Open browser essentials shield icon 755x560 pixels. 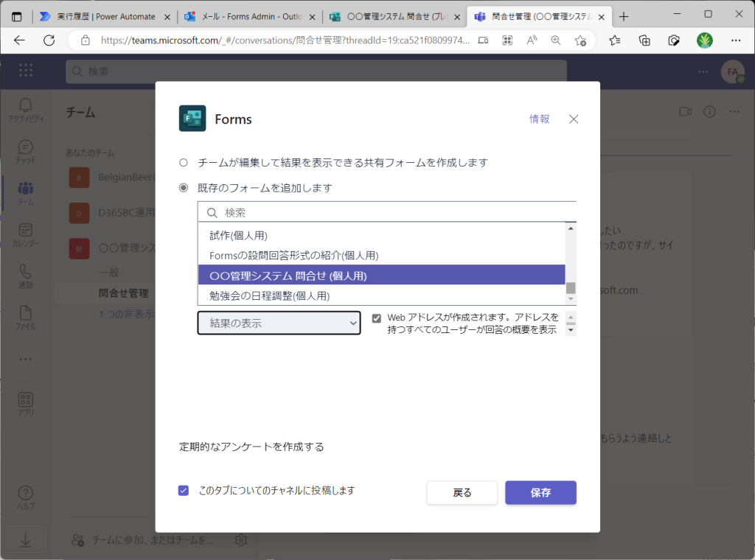[674, 41]
